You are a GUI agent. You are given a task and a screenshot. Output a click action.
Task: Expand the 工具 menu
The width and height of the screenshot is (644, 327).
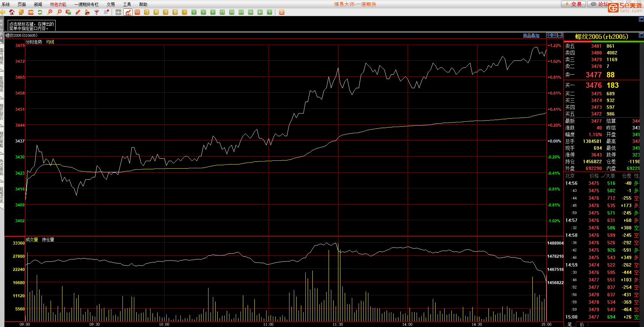point(127,4)
